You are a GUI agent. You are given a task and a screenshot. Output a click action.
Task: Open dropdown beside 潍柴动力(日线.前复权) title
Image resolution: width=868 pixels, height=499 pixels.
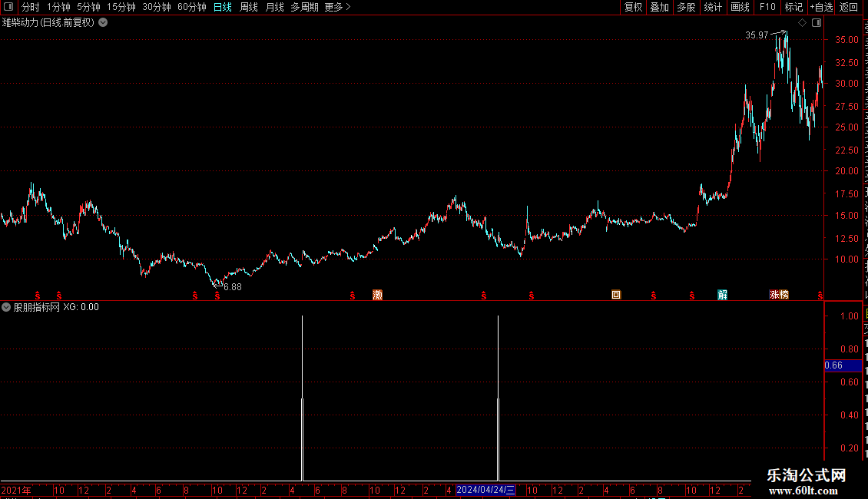tap(103, 23)
